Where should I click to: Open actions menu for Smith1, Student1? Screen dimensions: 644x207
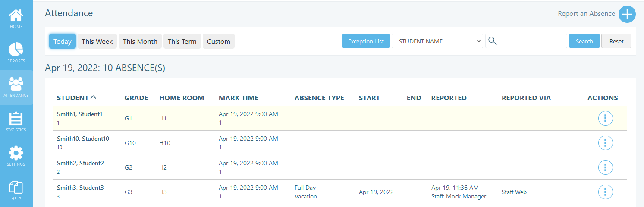click(605, 118)
